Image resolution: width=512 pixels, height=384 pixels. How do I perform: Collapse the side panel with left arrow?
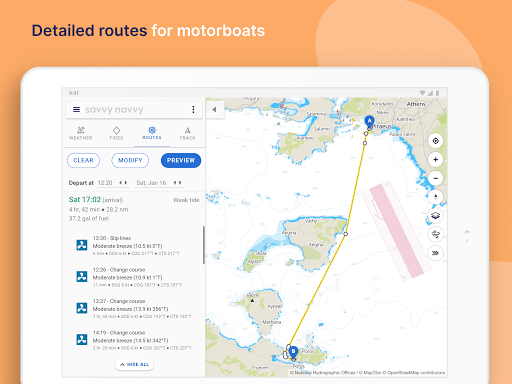tap(215, 109)
